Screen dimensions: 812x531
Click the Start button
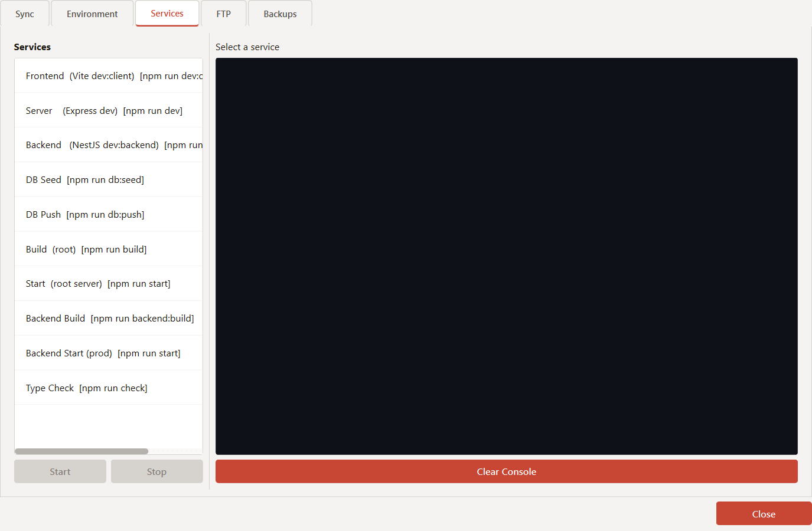60,472
